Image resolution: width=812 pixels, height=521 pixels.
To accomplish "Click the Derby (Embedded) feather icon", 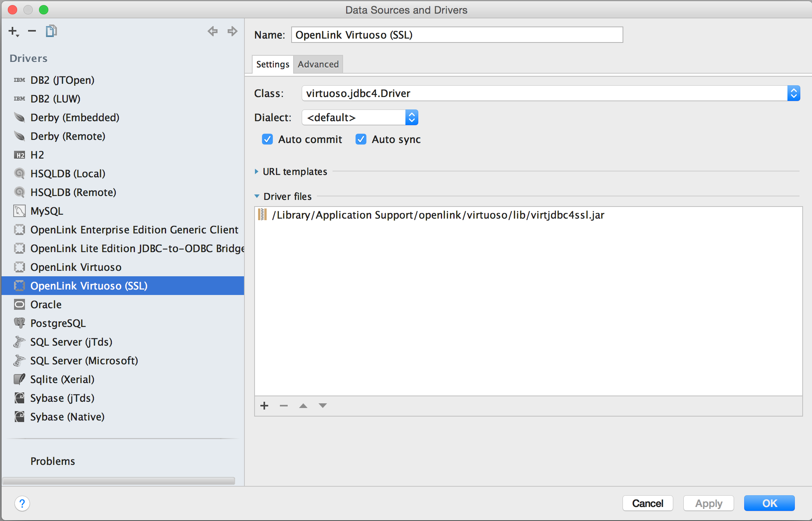I will point(19,117).
